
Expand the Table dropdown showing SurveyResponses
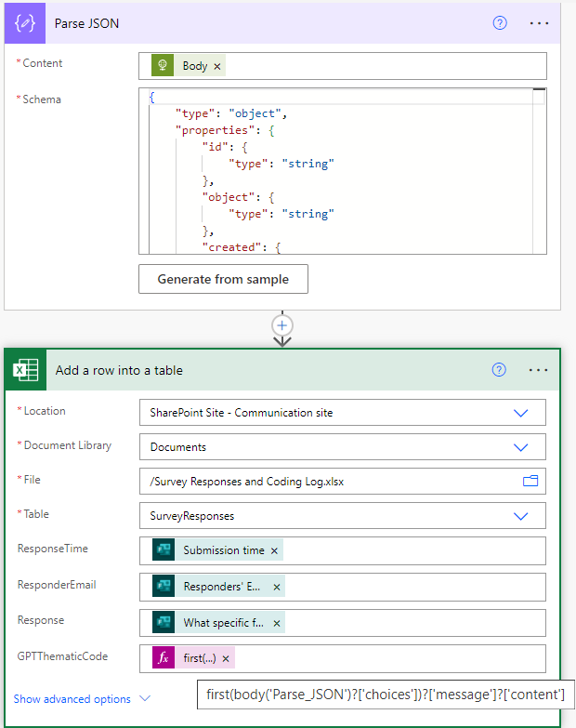(520, 516)
